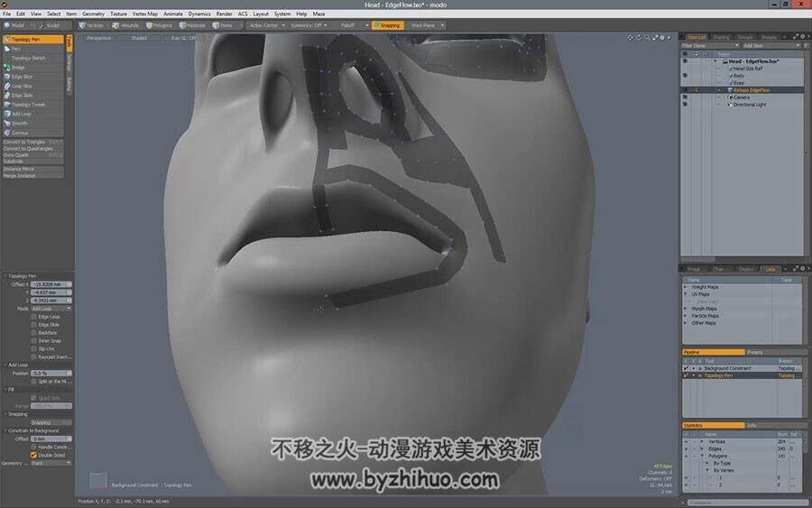The image size is (812, 508).
Task: Click the Sculpt layout button
Action: tap(51, 25)
